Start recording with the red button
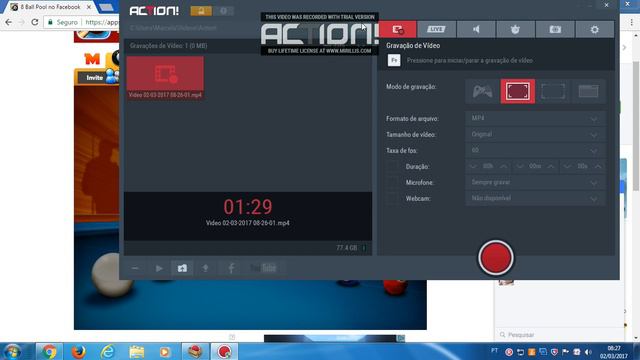640x360 pixels. coord(496,258)
